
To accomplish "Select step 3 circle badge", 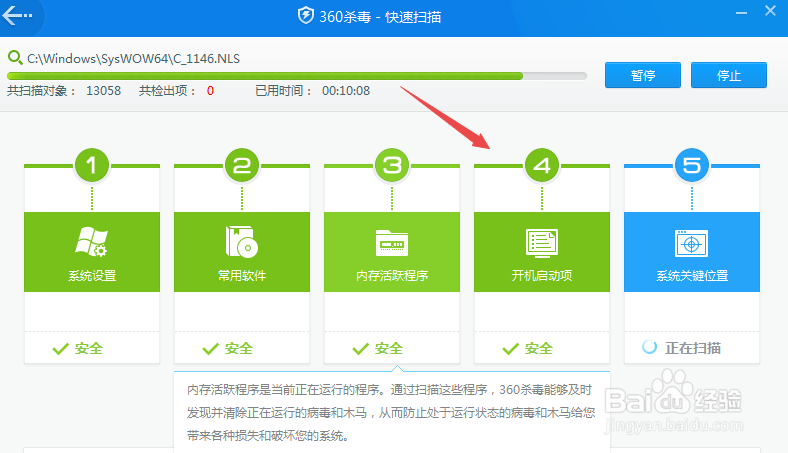I will 392,165.
